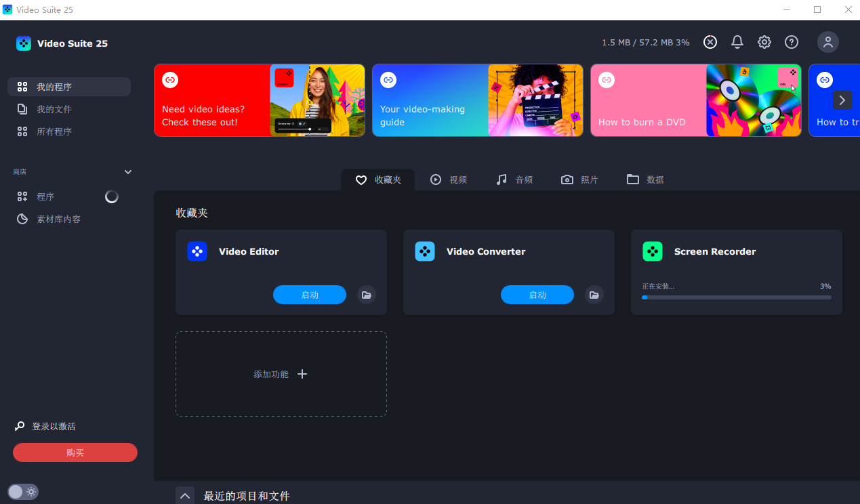Click the 添加功能 dashed box
The width and height of the screenshot is (860, 504).
pos(281,374)
